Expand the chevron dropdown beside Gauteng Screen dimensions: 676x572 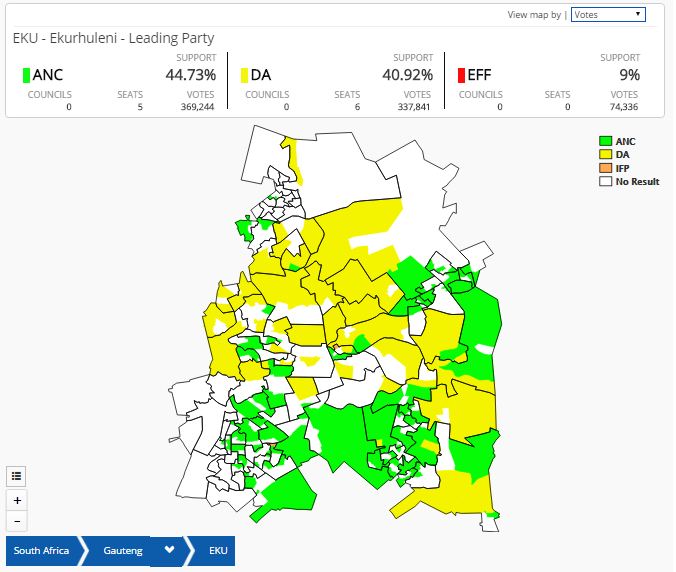click(x=169, y=551)
